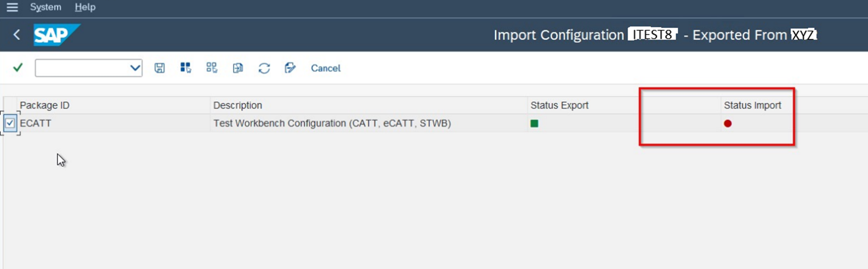The height and width of the screenshot is (269, 868).
Task: Click the SAP logo
Action: pyautogui.click(x=56, y=35)
